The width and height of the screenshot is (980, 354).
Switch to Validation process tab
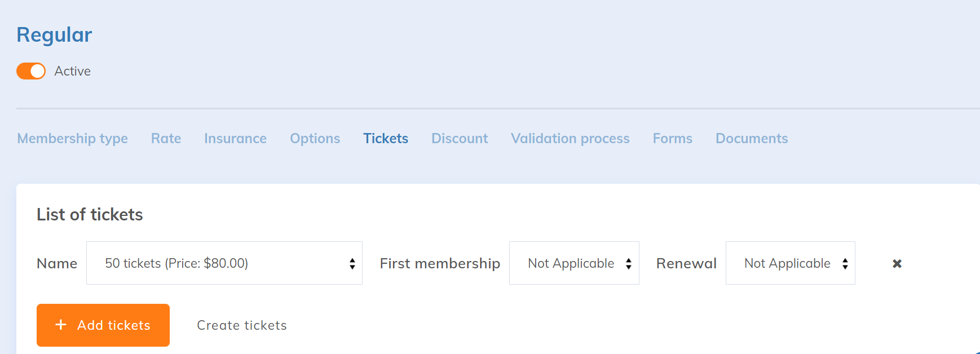click(570, 139)
